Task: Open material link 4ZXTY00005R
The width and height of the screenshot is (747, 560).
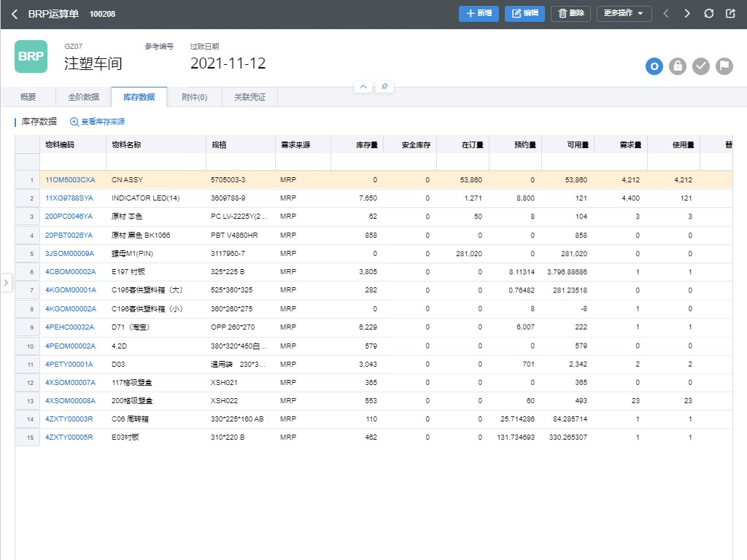Action: [x=69, y=437]
